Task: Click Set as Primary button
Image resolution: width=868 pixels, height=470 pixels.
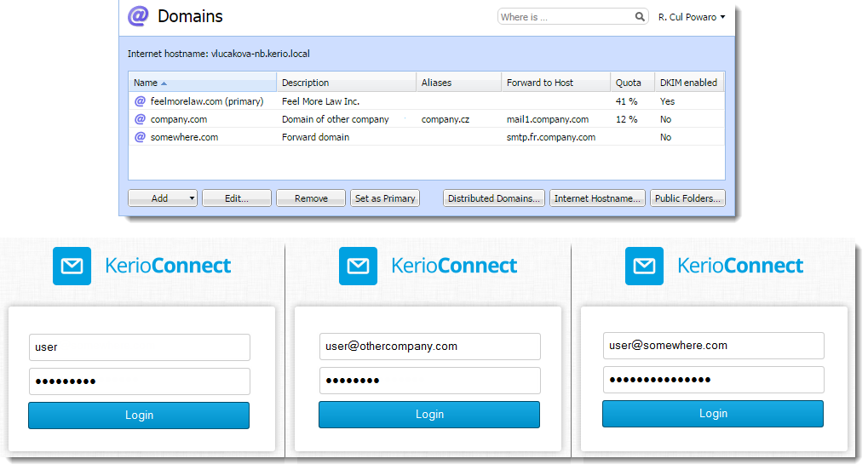Action: 385,198
